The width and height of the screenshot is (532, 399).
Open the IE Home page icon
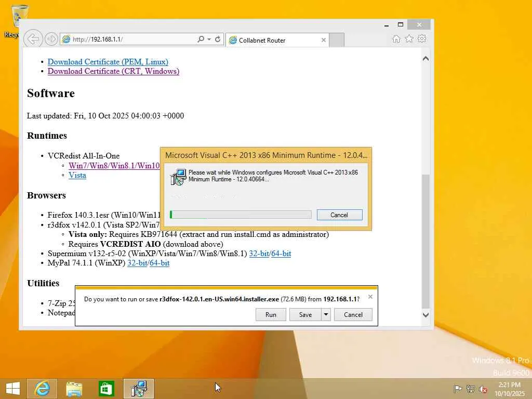coord(396,38)
